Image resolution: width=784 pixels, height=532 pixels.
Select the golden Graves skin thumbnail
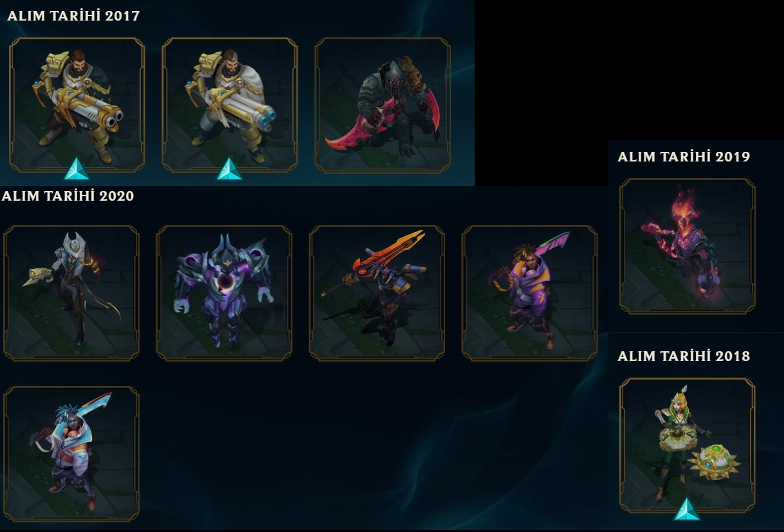(77, 105)
